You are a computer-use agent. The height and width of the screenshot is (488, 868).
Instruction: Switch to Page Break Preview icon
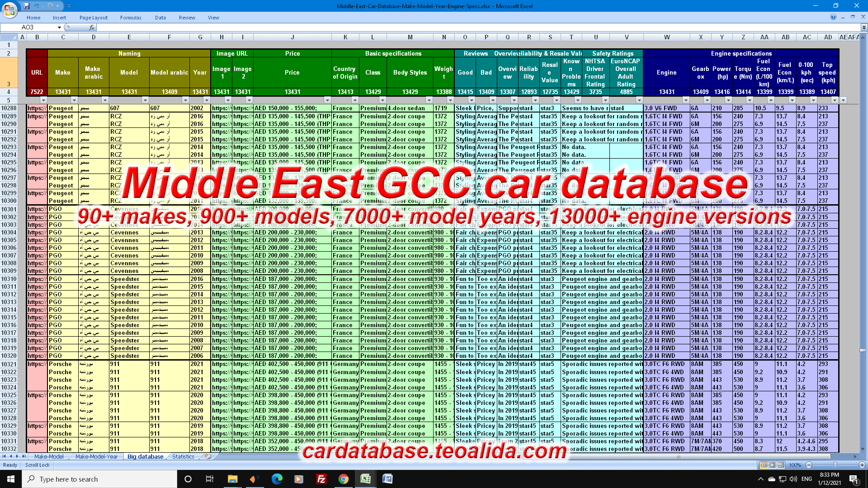point(781,465)
